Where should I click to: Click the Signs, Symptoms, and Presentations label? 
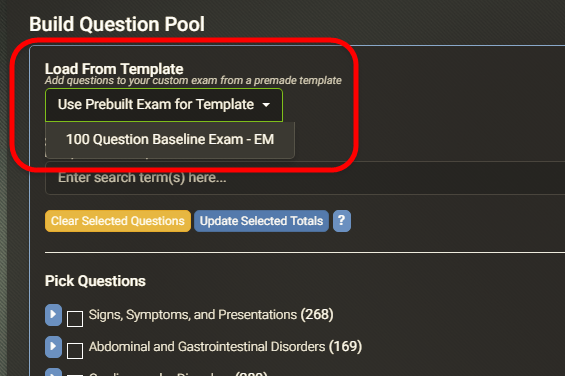(x=193, y=315)
